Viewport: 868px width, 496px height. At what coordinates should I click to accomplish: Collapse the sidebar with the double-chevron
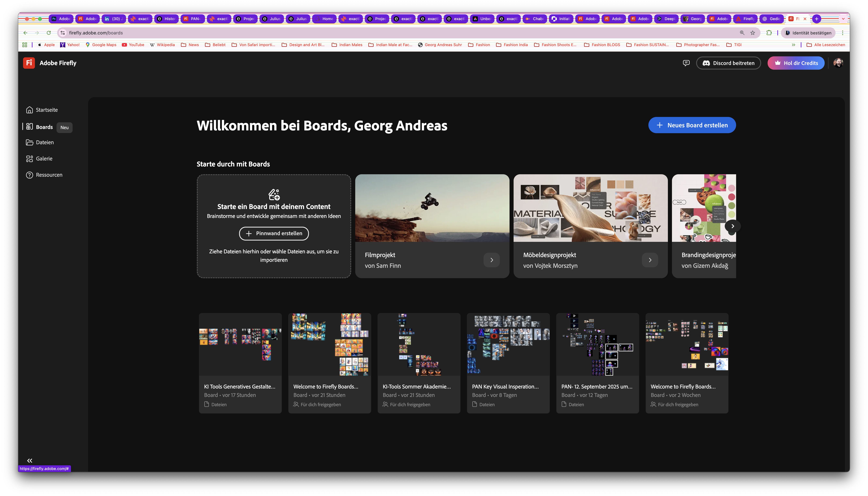(x=30, y=460)
